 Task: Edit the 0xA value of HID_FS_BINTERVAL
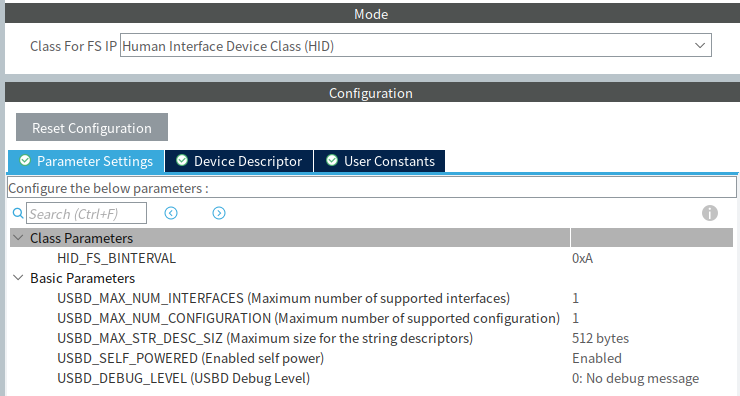[582, 258]
